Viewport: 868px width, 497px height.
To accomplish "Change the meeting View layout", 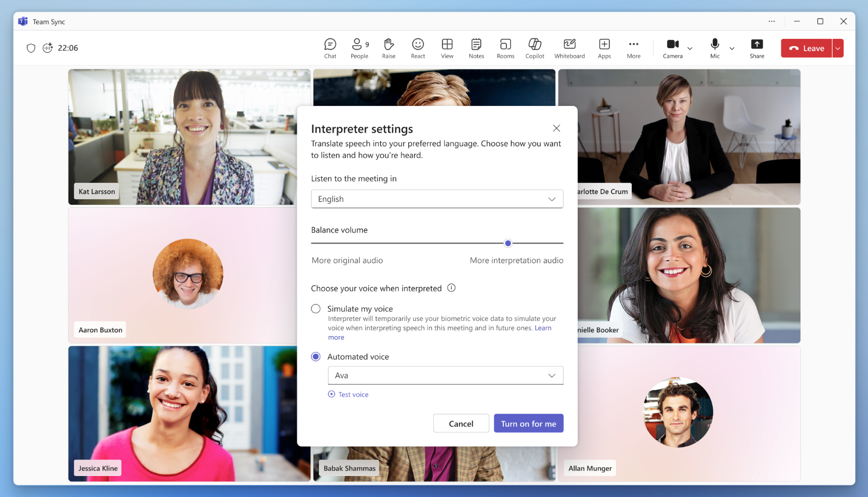I will (x=447, y=49).
